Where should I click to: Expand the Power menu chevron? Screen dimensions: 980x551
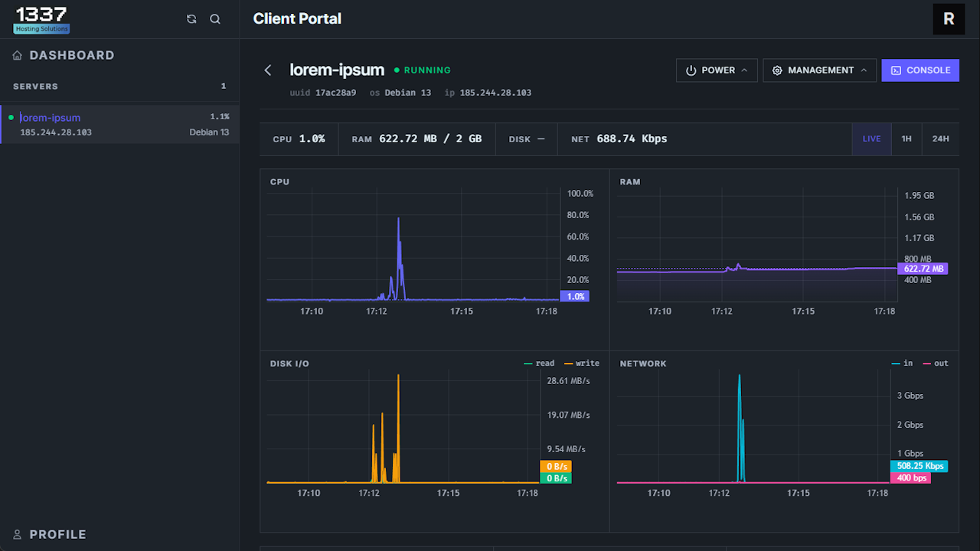point(743,70)
